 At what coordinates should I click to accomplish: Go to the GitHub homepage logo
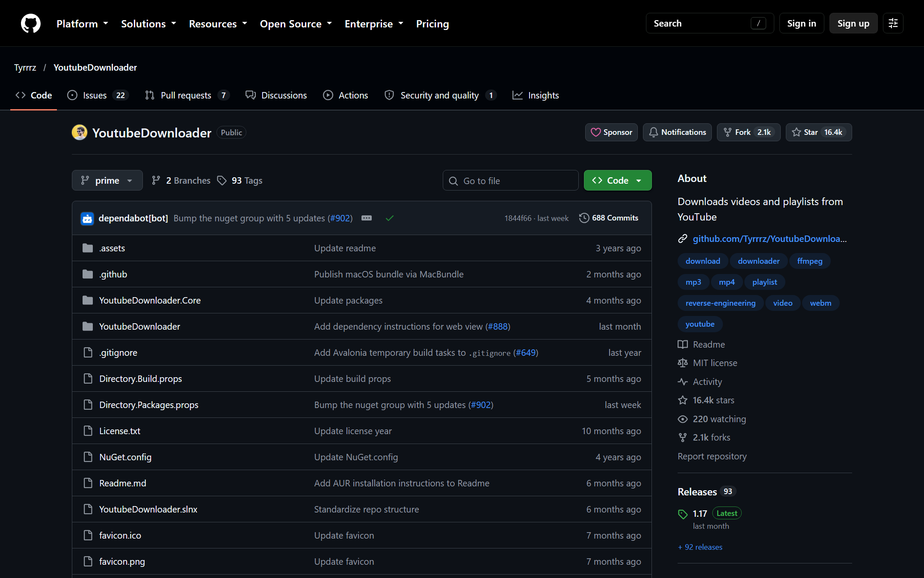(31, 23)
